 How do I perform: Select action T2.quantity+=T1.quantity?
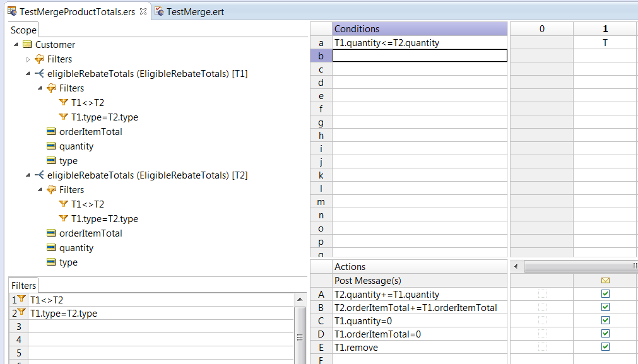387,294
